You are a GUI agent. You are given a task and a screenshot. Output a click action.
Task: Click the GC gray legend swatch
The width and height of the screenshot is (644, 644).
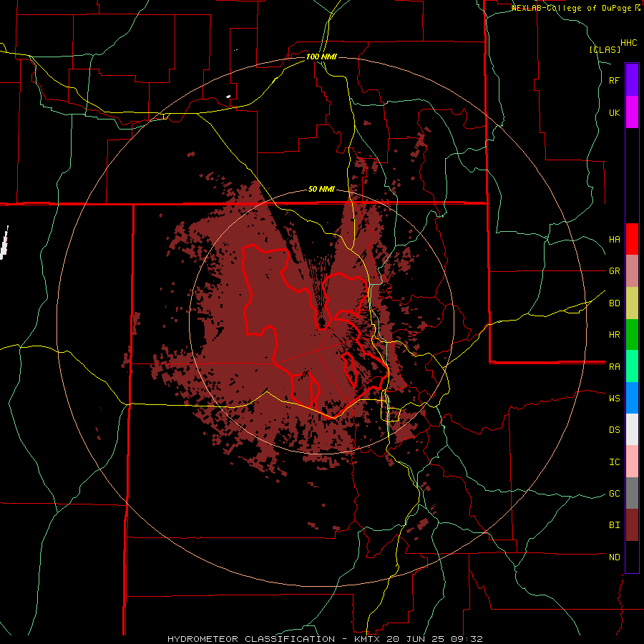point(632,493)
